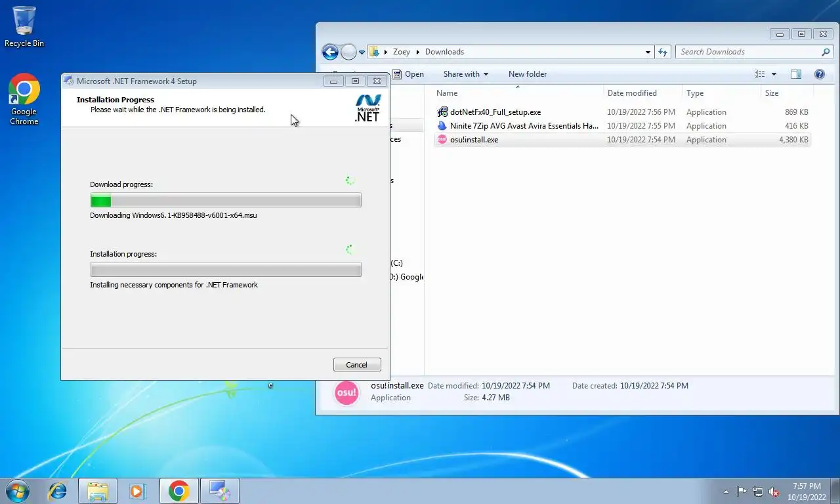
Task: Select the dotNetFx40_Full_setup.exe file
Action: click(495, 112)
